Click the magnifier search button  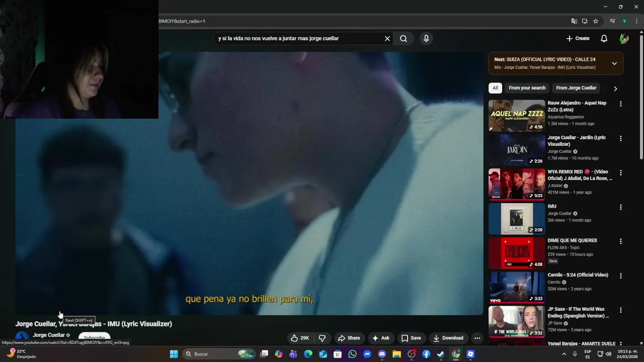[404, 39]
